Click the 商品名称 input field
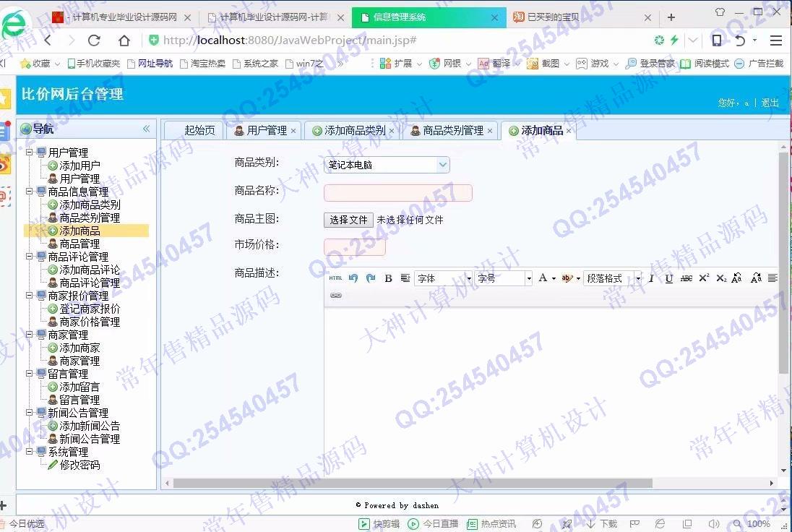The height and width of the screenshot is (532, 792). click(x=397, y=192)
